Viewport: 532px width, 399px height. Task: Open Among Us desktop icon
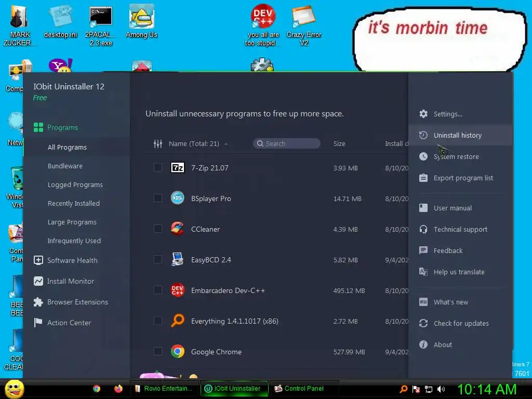click(141, 21)
